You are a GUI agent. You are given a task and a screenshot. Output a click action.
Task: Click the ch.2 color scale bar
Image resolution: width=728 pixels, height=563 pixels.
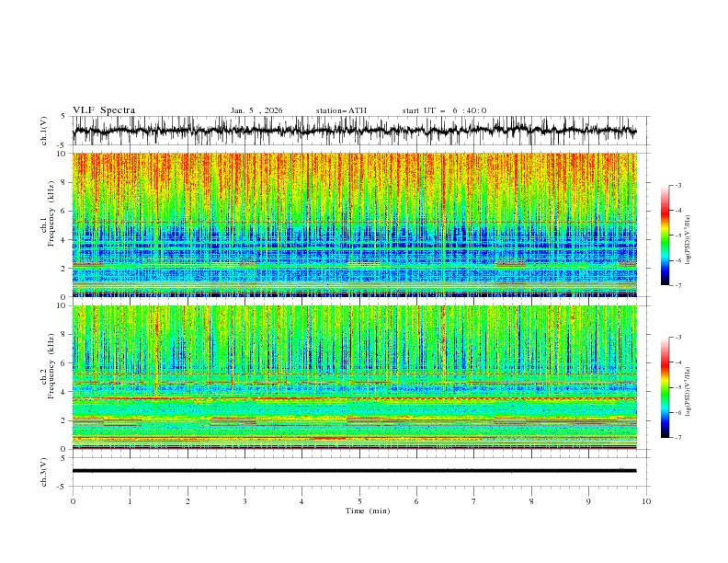(x=665, y=387)
